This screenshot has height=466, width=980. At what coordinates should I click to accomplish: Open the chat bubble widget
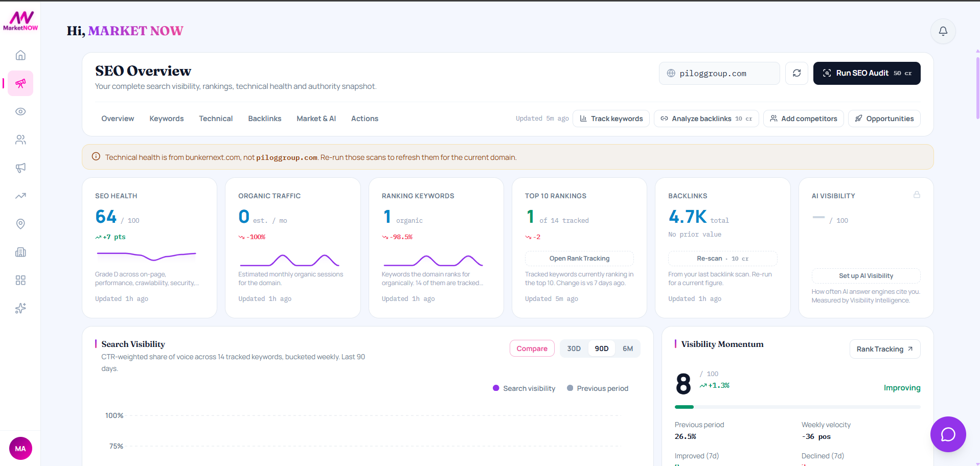click(948, 434)
